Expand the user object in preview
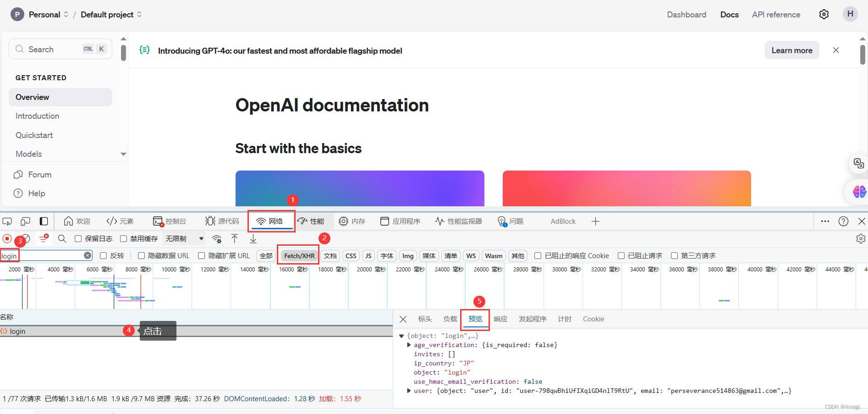 [409, 391]
